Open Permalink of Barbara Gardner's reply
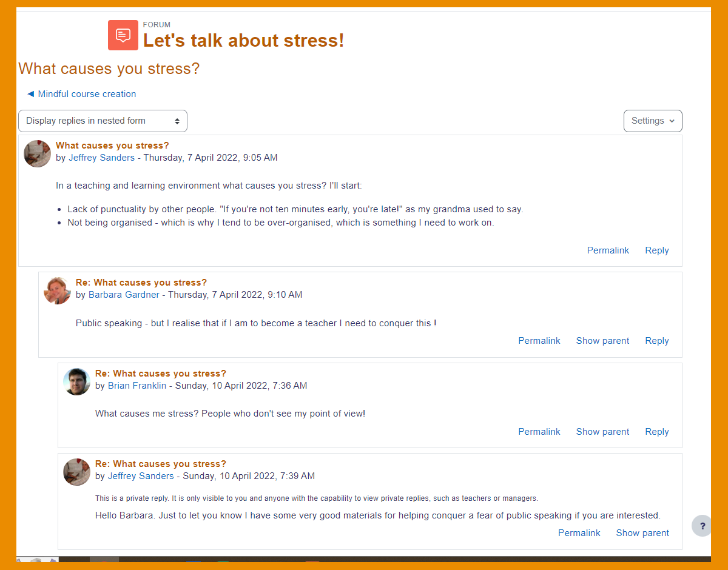 539,341
